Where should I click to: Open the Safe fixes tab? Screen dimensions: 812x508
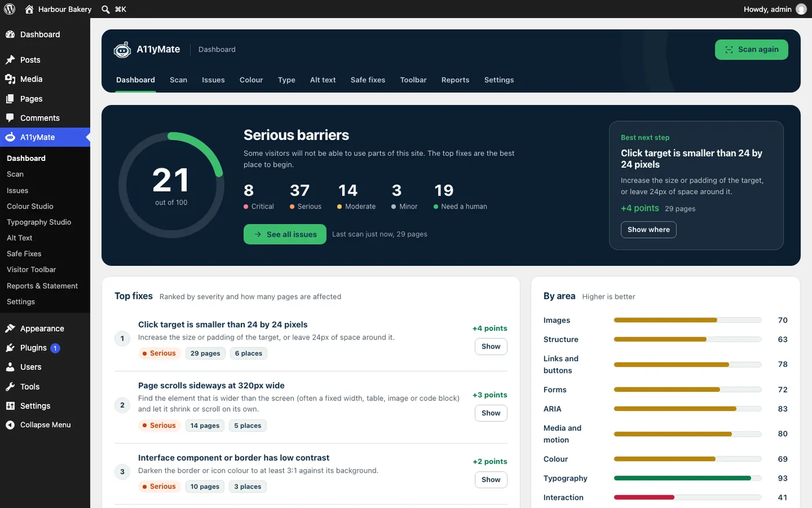368,80
